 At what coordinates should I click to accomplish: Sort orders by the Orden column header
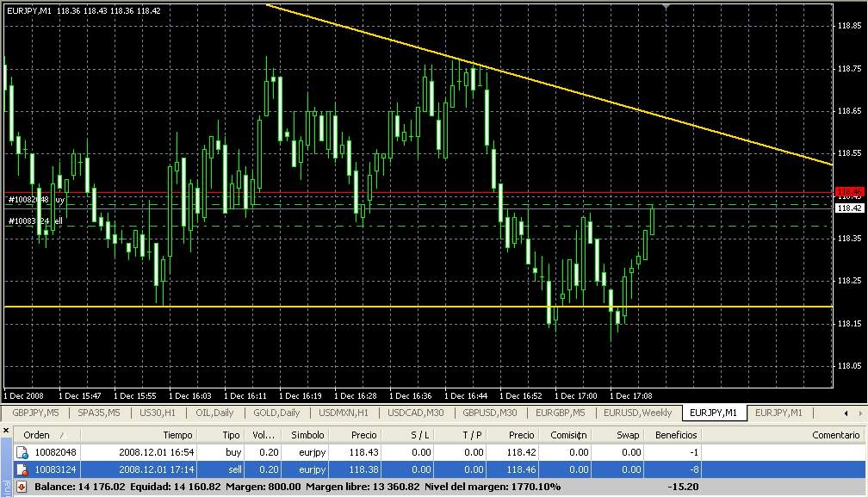coord(47,435)
